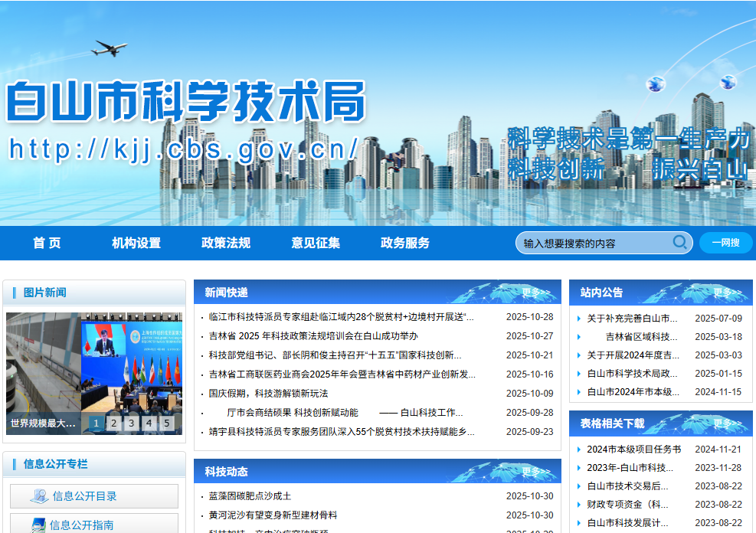Screen dimensions: 756x533
Task: Click the 信息公开指南 icon
Action: click(x=38, y=525)
